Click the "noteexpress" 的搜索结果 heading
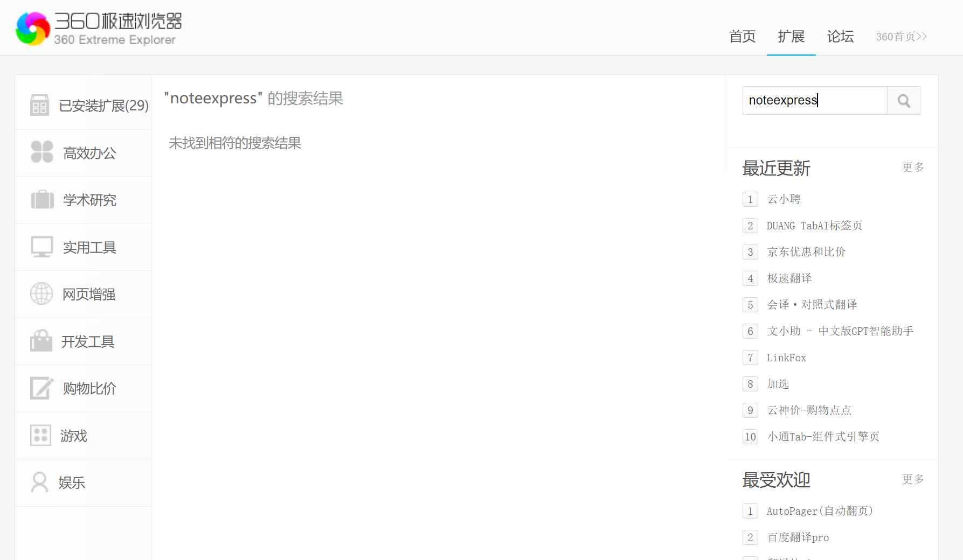Screen dimensions: 963x560 click(x=253, y=99)
